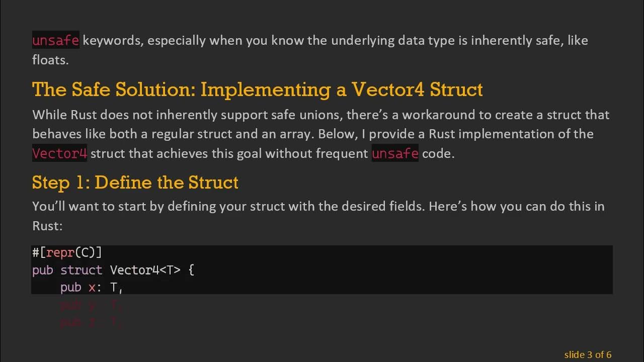Click the faded "pub y: T," line

point(91,305)
